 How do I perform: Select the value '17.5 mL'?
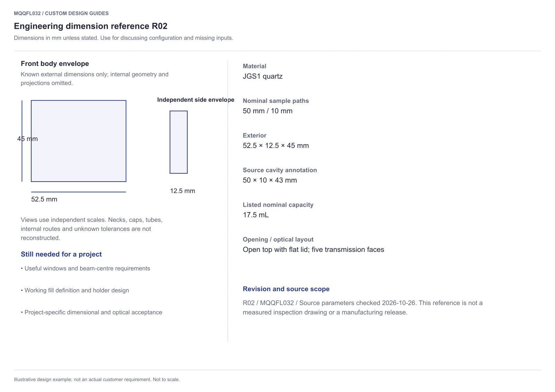pyautogui.click(x=256, y=215)
